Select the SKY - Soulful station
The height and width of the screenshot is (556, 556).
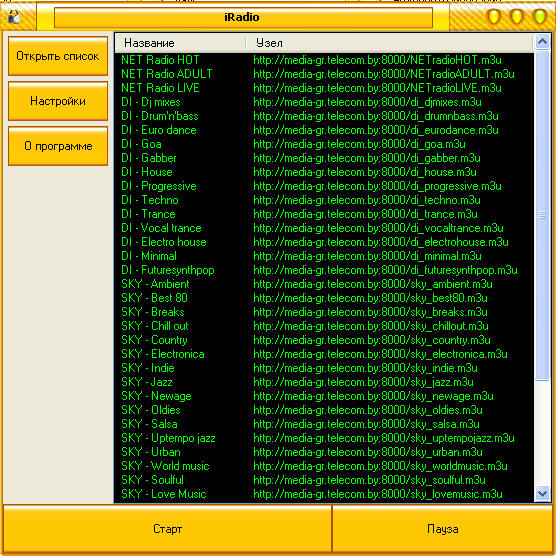[x=152, y=480]
